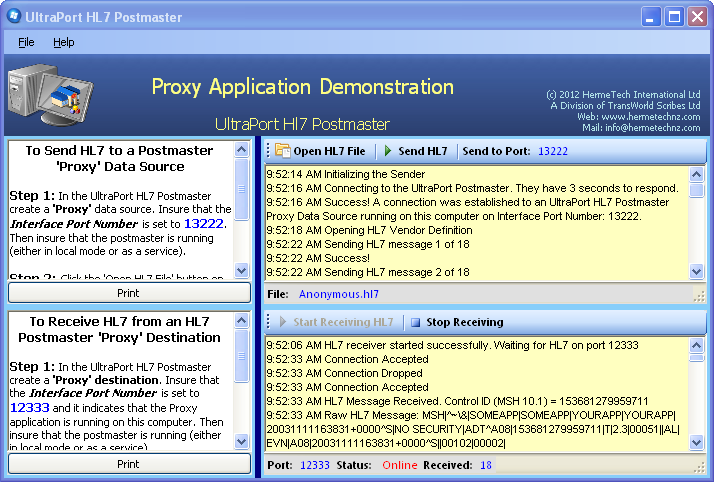Print the Send HL7 instructions
714x482 pixels.
(129, 293)
